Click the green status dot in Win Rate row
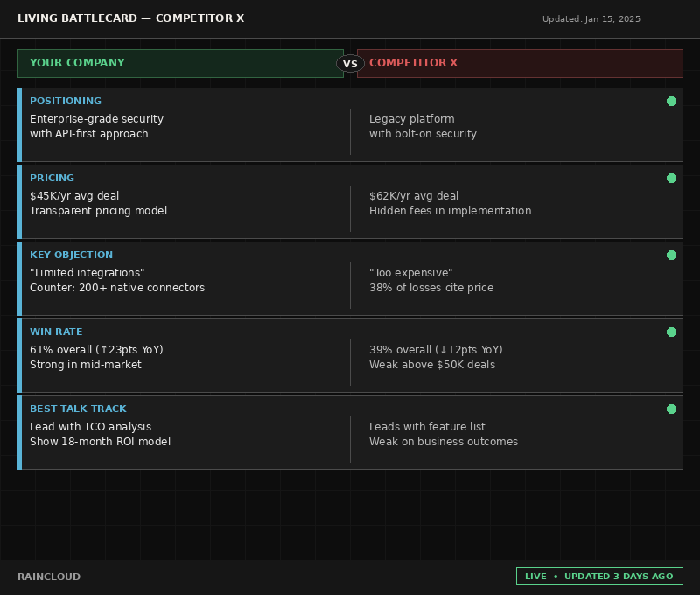Image resolution: width=700 pixels, height=595 pixels. coord(671,332)
